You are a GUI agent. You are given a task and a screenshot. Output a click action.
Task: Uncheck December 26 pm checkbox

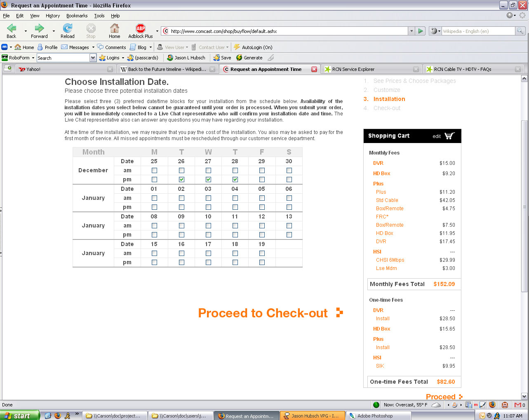181,180
